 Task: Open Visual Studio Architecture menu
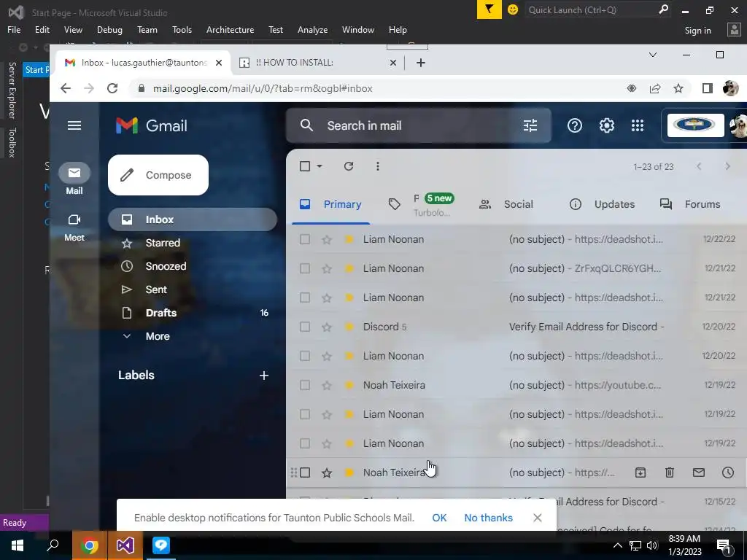[x=230, y=29]
